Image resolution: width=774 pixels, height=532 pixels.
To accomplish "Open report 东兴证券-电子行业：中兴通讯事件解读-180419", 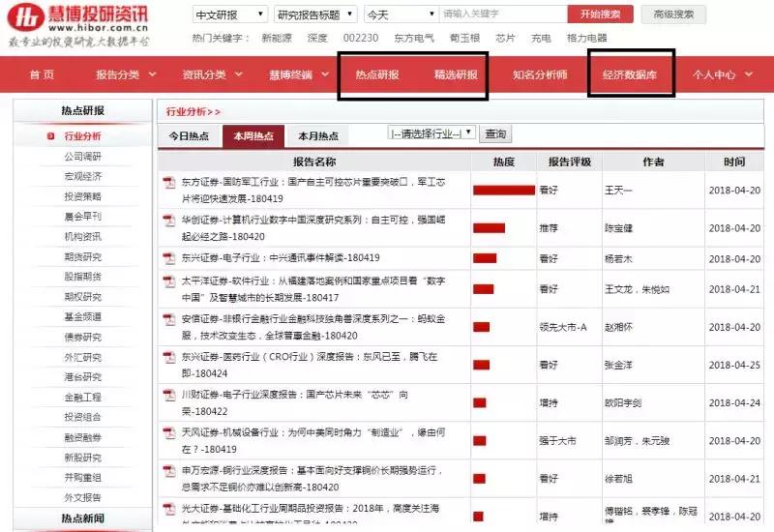I will tap(281, 258).
